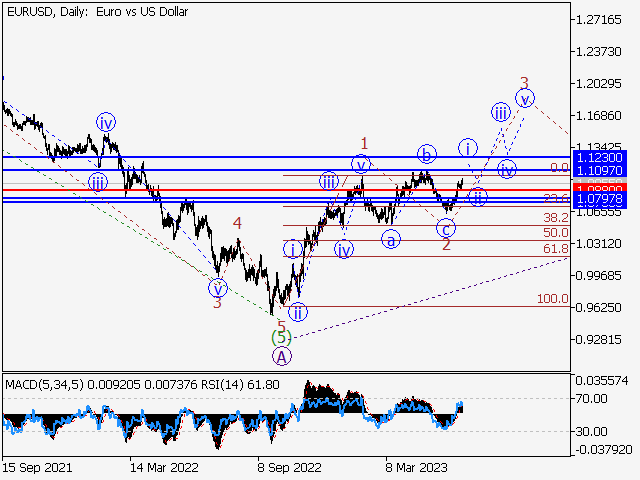Select the red wave 2 label

tap(447, 245)
